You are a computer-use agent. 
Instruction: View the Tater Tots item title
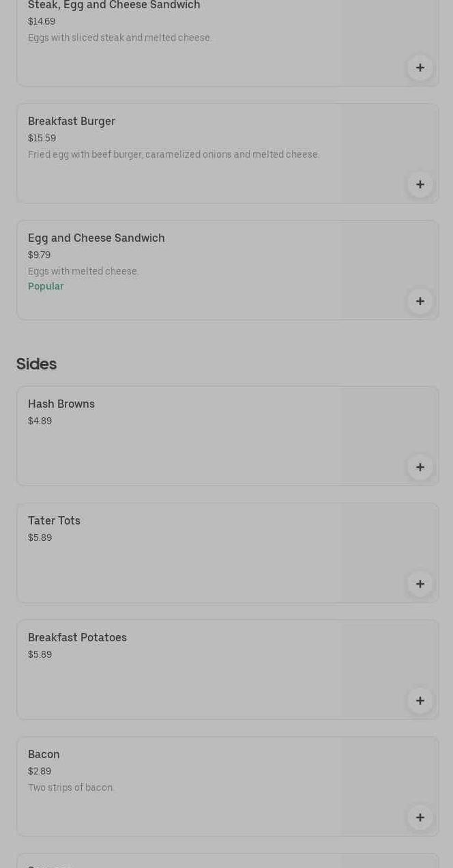(54, 521)
